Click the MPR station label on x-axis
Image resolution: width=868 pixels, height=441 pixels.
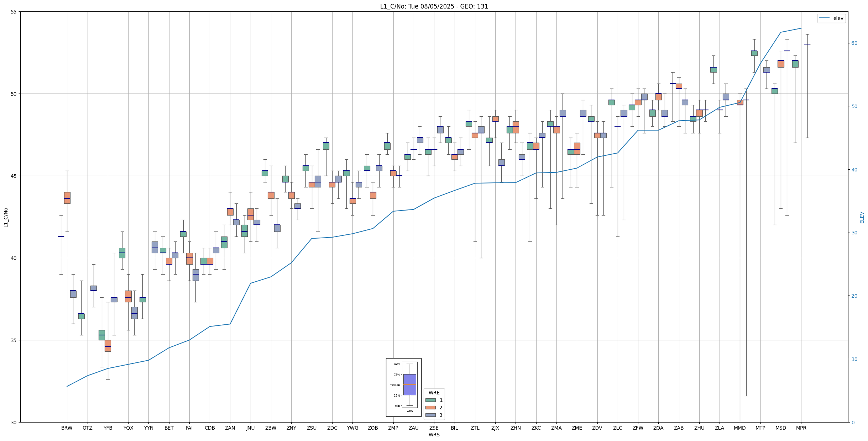pos(801,428)
